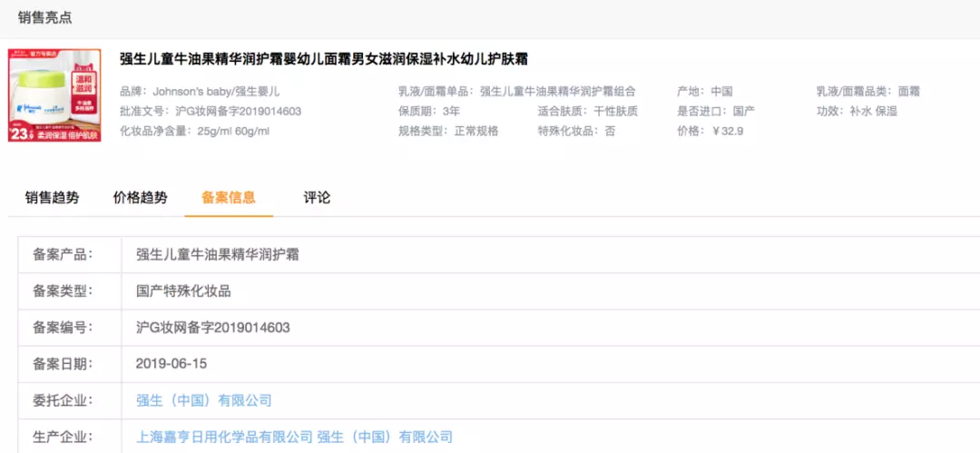Click the 是否进口: 国产 text

716,112
